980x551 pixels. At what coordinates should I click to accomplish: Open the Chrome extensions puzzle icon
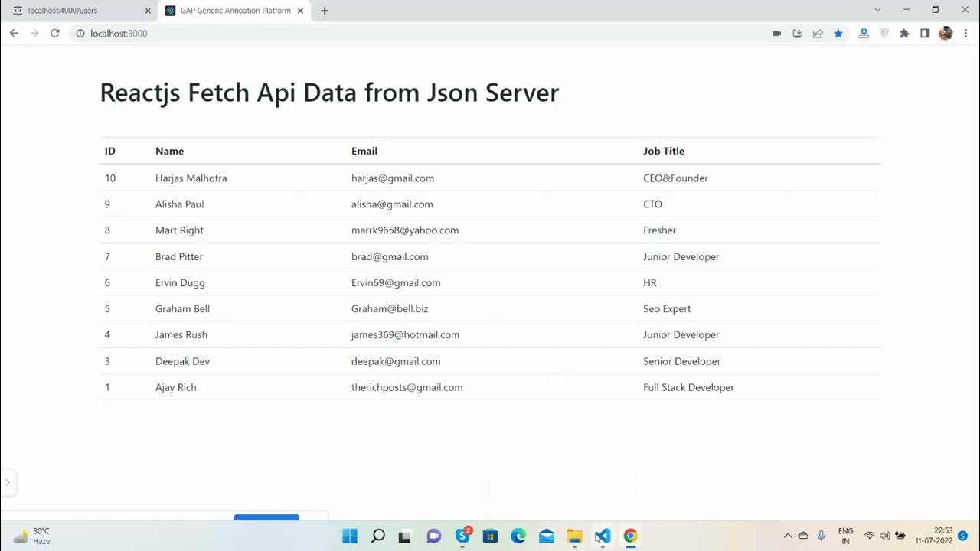coord(904,34)
